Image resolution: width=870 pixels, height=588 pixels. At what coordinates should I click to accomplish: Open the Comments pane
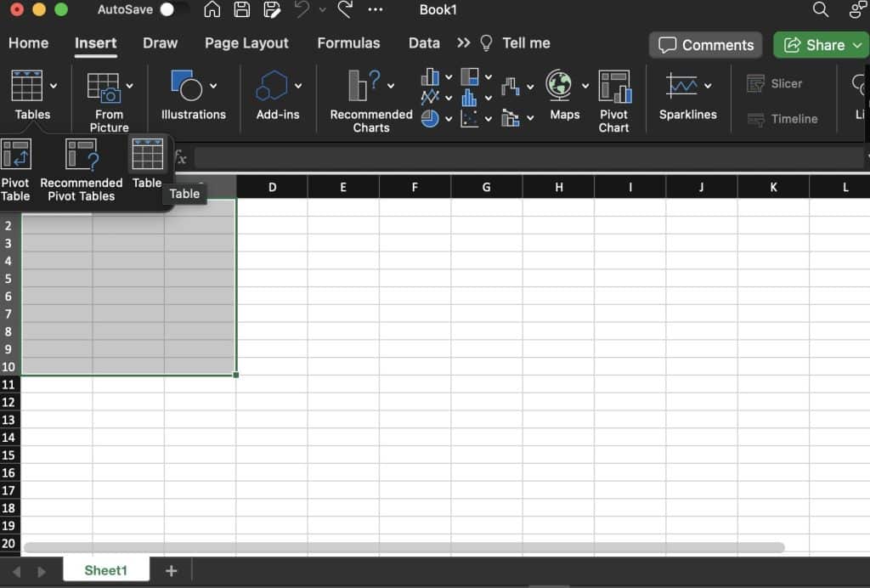pyautogui.click(x=705, y=45)
